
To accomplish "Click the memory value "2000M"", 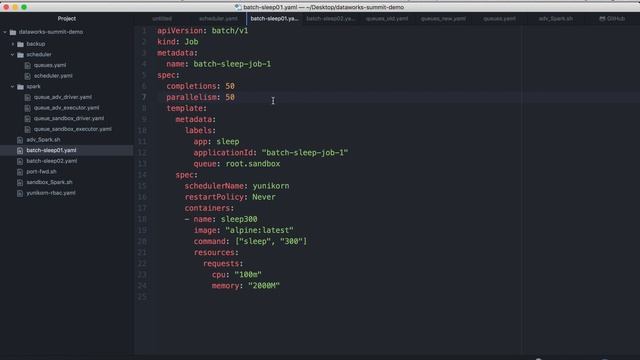I will point(264,286).
